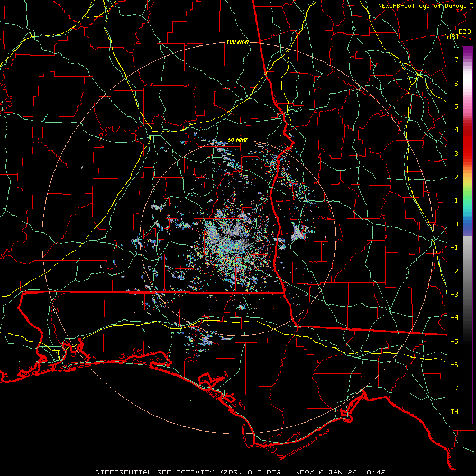Click the "-1" tick on the color scale
The width and height of the screenshot is (476, 476).
click(x=454, y=248)
